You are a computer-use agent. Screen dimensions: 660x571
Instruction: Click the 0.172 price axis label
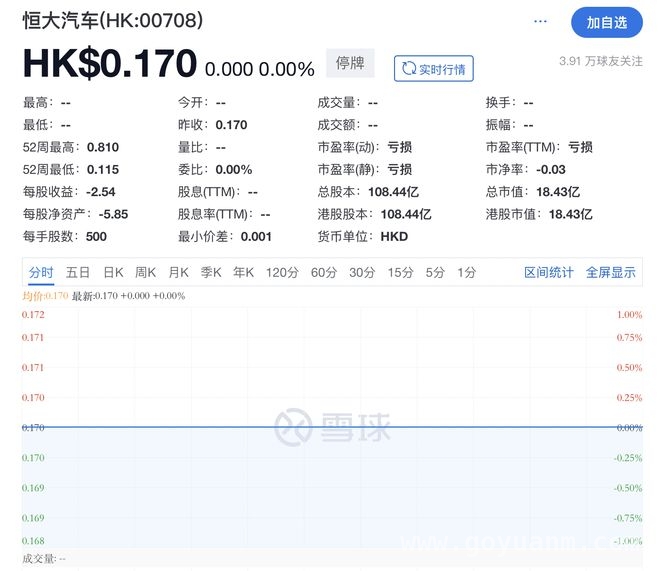(x=33, y=315)
